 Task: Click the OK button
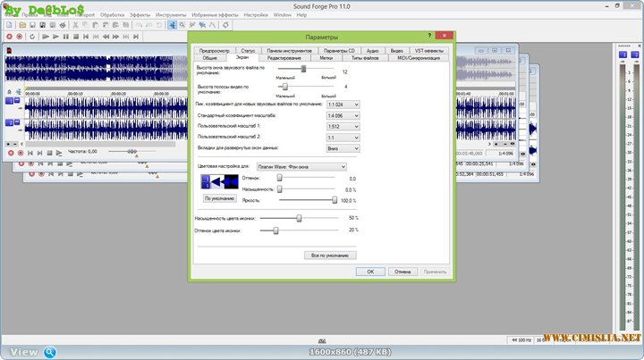[x=369, y=271]
